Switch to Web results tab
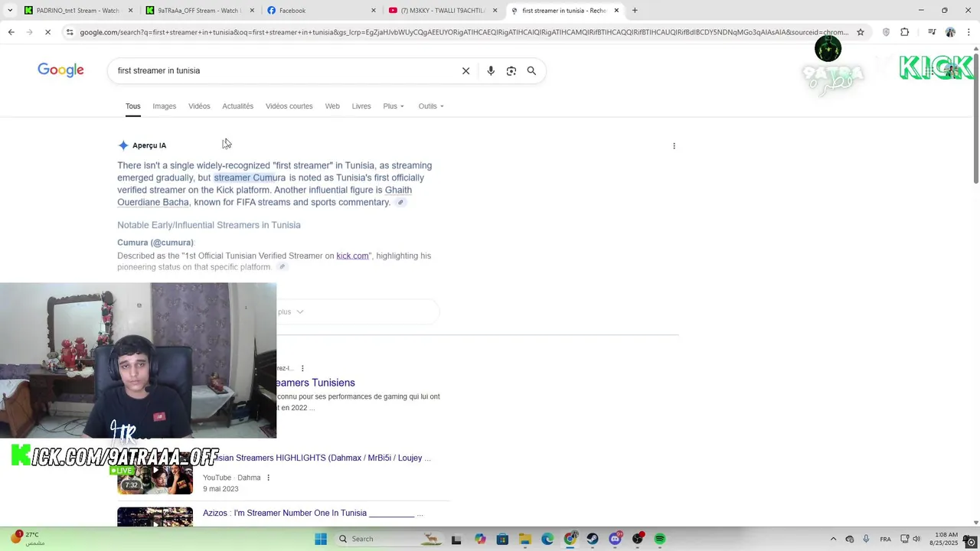The height and width of the screenshot is (551, 980). pos(332,106)
